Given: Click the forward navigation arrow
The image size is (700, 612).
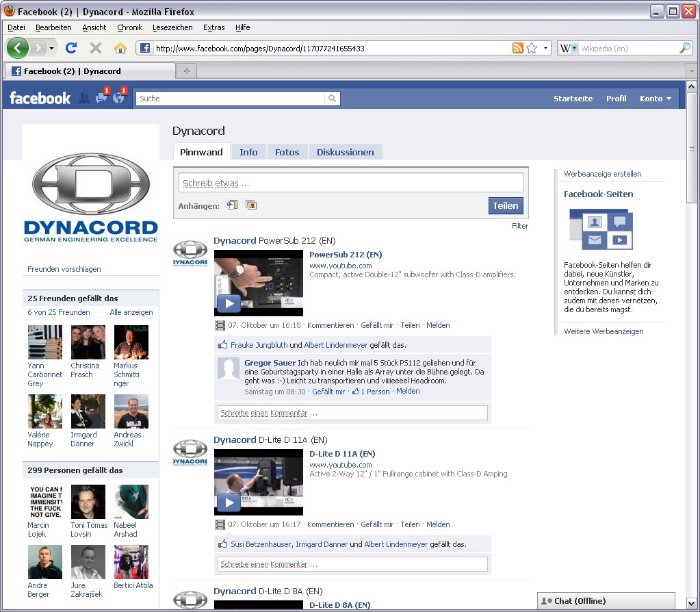Looking at the screenshot, I should click(39, 48).
